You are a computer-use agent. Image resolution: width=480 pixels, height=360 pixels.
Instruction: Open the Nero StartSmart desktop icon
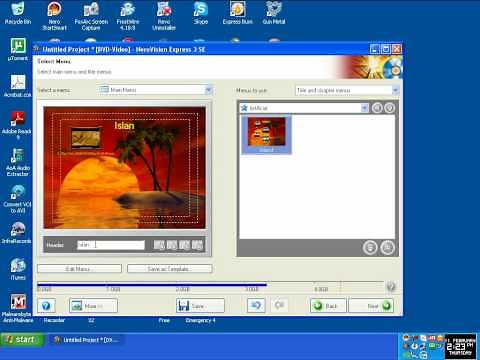54,16
